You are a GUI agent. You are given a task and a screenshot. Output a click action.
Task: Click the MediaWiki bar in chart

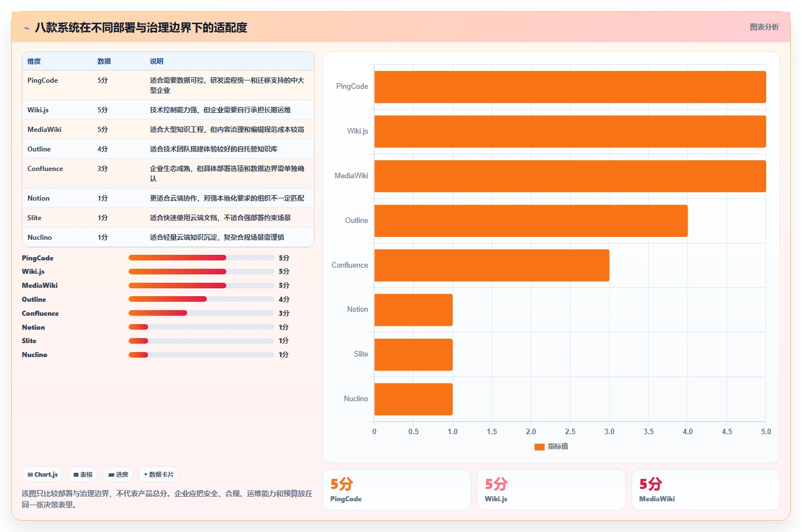570,176
